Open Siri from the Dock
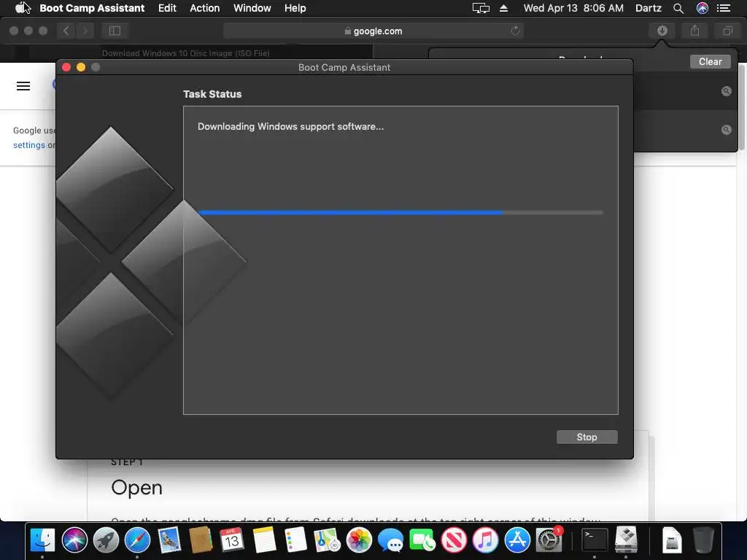 pyautogui.click(x=74, y=540)
